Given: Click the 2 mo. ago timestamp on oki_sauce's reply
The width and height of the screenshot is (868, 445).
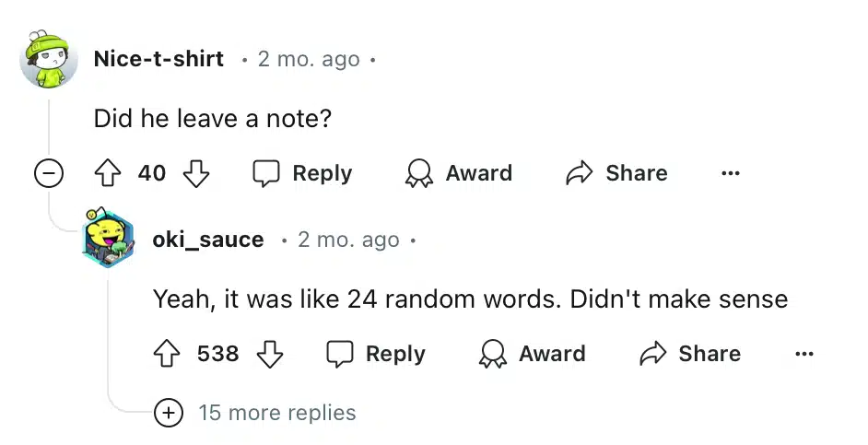Looking at the screenshot, I should (348, 240).
